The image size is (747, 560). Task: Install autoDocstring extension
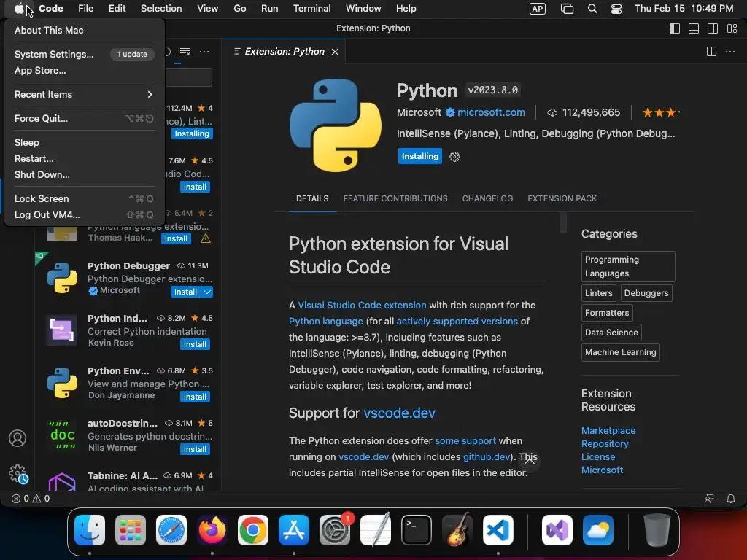point(195,449)
